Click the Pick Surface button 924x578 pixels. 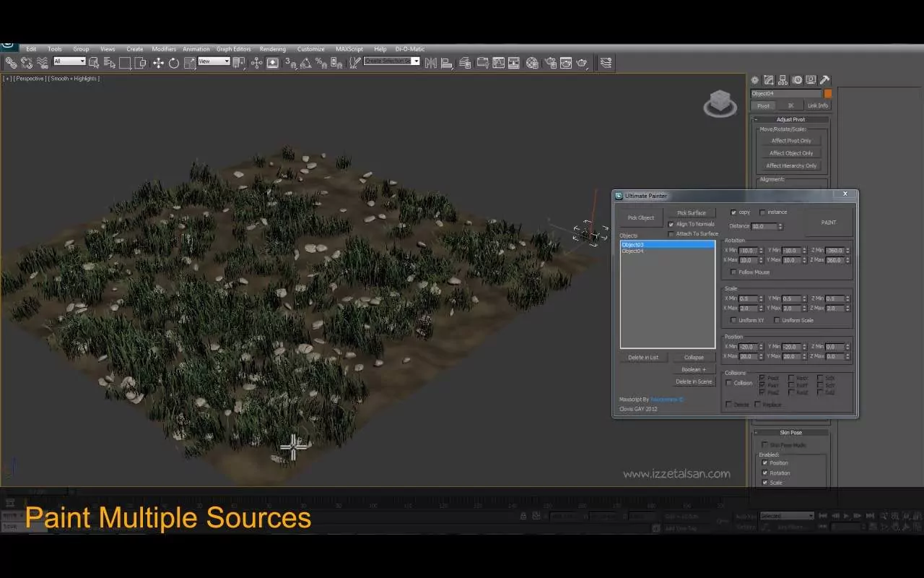click(691, 213)
